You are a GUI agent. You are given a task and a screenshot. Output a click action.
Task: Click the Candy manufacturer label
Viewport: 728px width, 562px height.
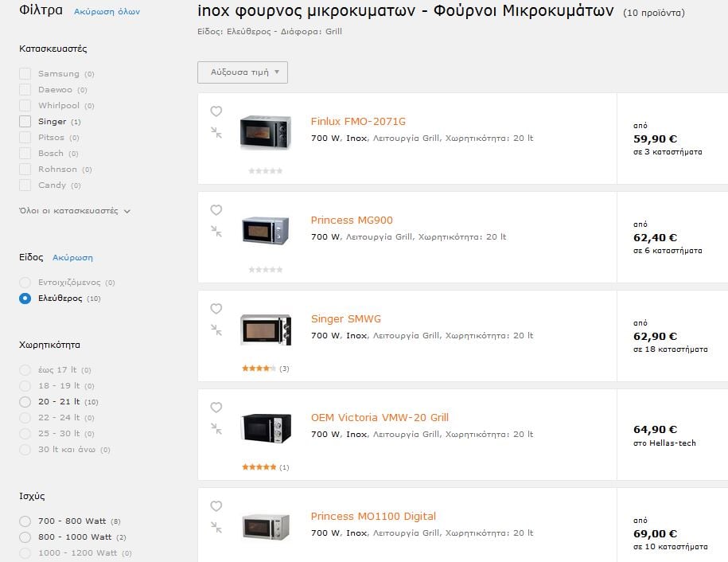point(52,185)
